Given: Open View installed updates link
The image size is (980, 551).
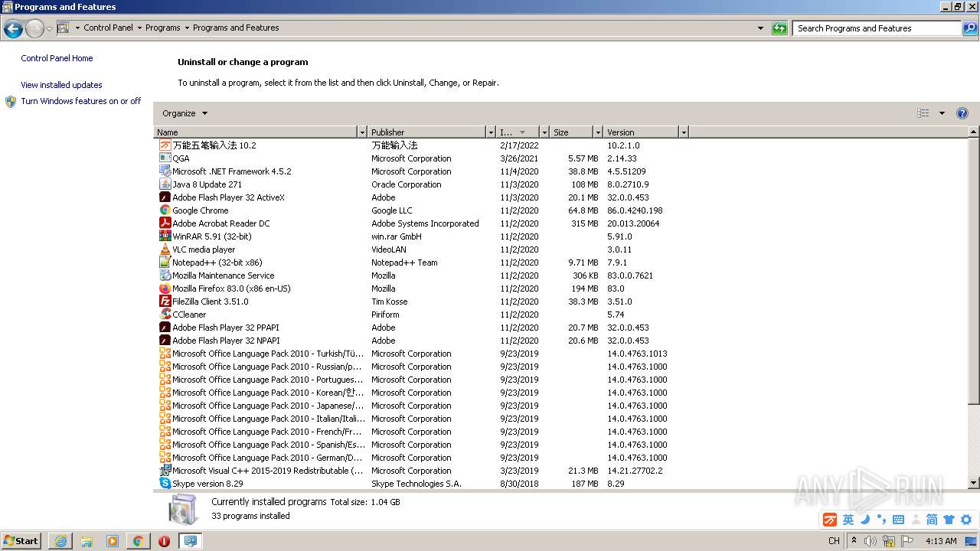Looking at the screenshot, I should click(x=61, y=85).
